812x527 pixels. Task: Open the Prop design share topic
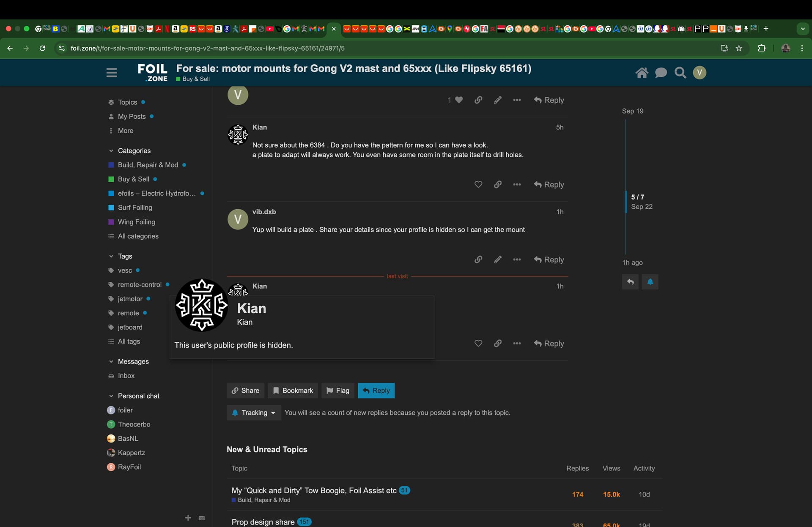click(263, 522)
